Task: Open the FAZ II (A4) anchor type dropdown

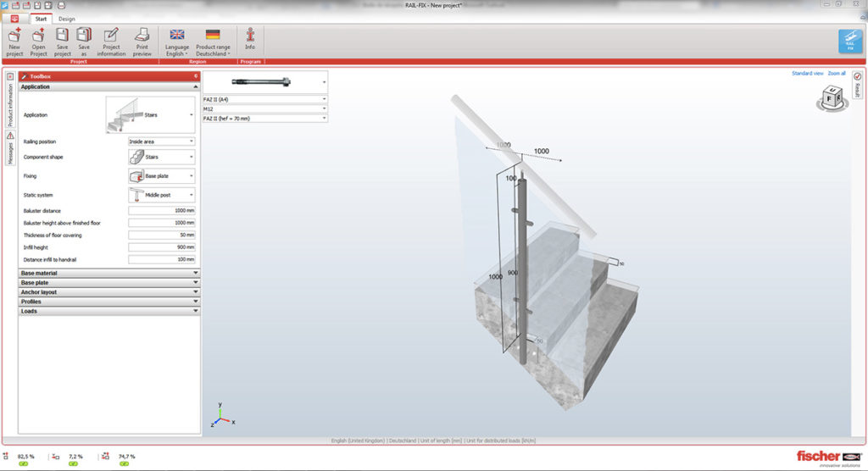Action: [265, 100]
